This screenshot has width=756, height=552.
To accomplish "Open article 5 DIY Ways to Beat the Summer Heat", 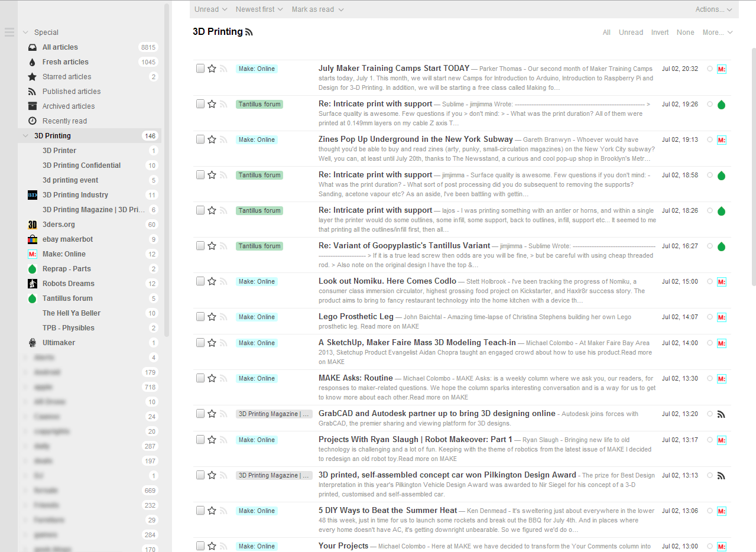I will tap(388, 511).
